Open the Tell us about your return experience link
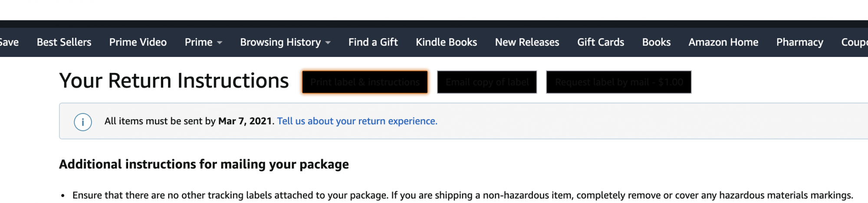Viewport: 868px width, 203px height. click(357, 121)
